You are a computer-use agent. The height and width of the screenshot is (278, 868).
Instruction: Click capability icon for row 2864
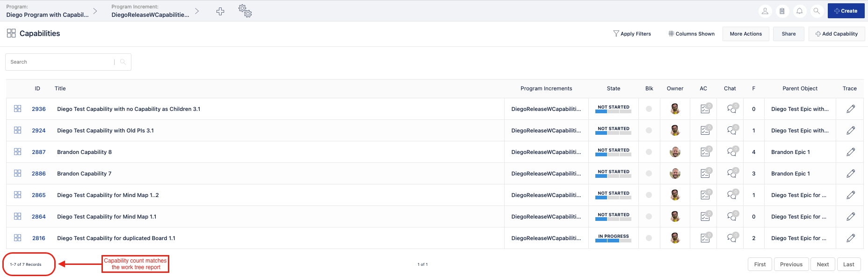click(18, 216)
